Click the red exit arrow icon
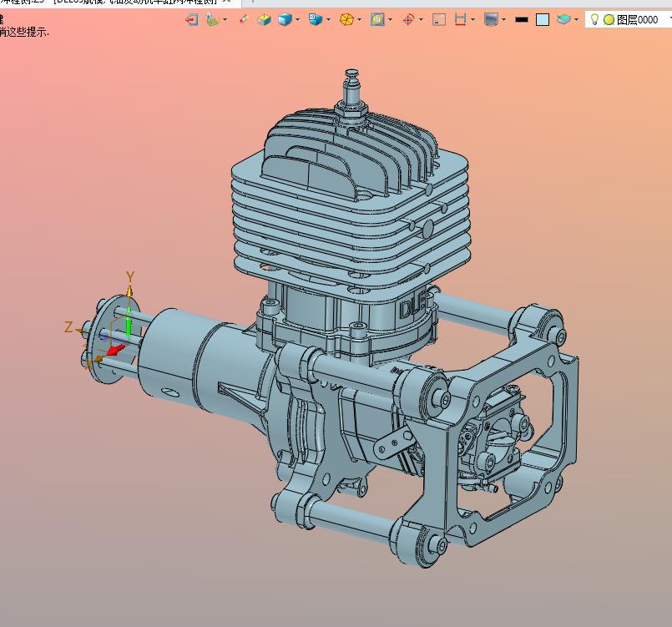This screenshot has height=627, width=672. (191, 20)
